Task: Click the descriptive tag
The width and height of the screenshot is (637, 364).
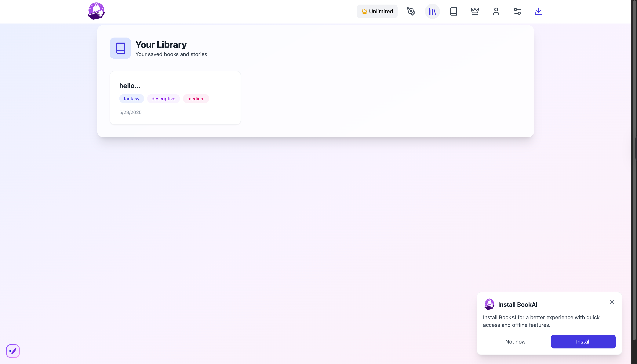Action: (x=163, y=99)
